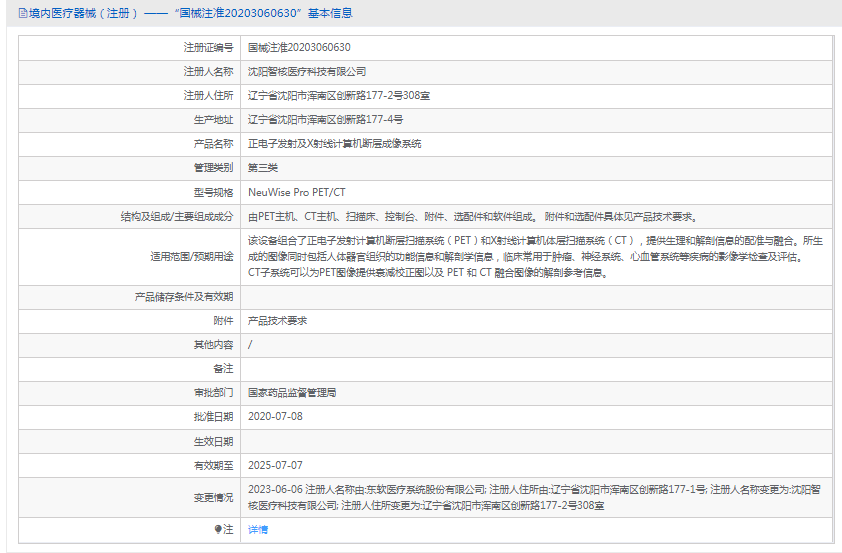Click the document icon before the page title
Image resolution: width=842 pixels, height=553 pixels.
tap(23, 13)
